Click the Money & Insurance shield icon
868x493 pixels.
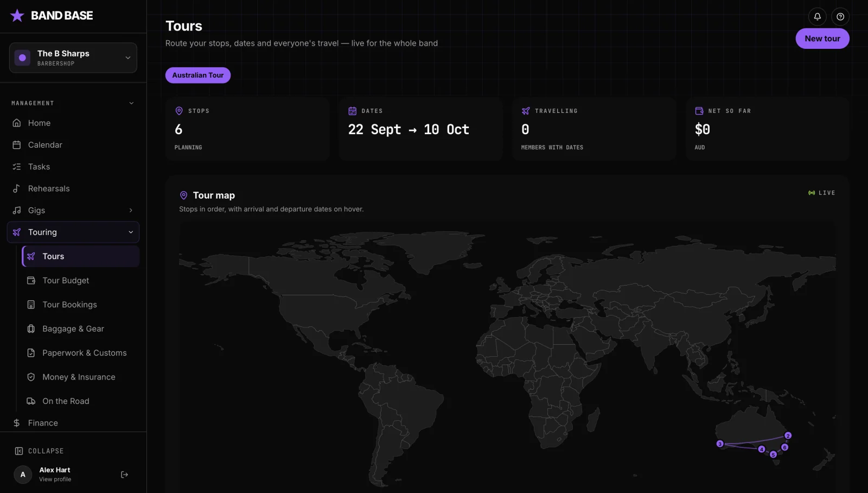coord(31,377)
